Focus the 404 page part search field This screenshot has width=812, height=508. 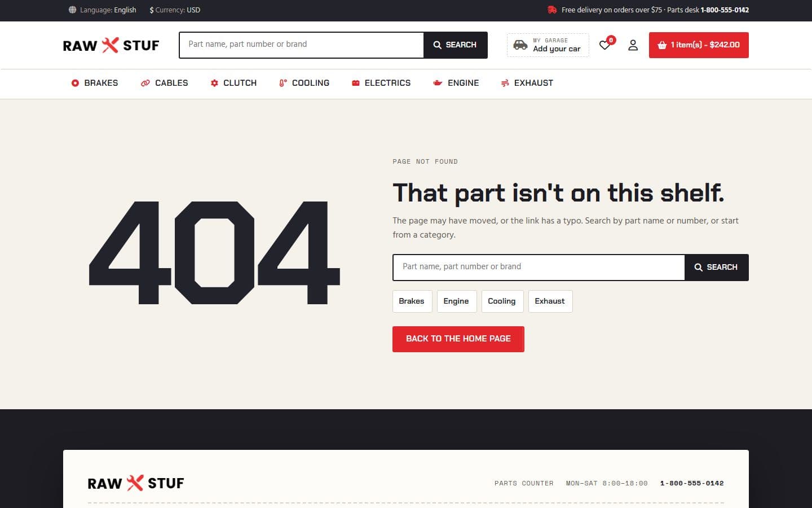click(x=539, y=268)
